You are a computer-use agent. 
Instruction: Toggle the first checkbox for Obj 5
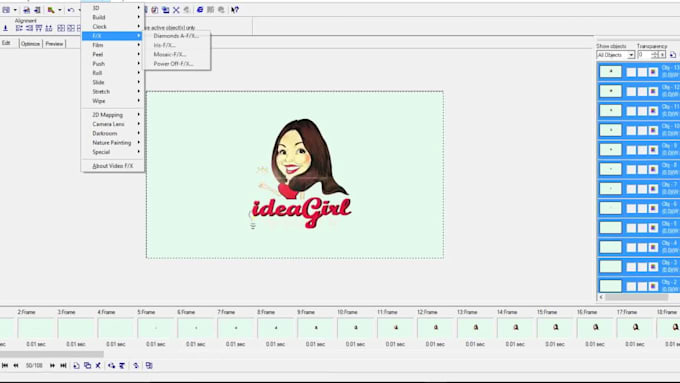pyautogui.click(x=631, y=228)
